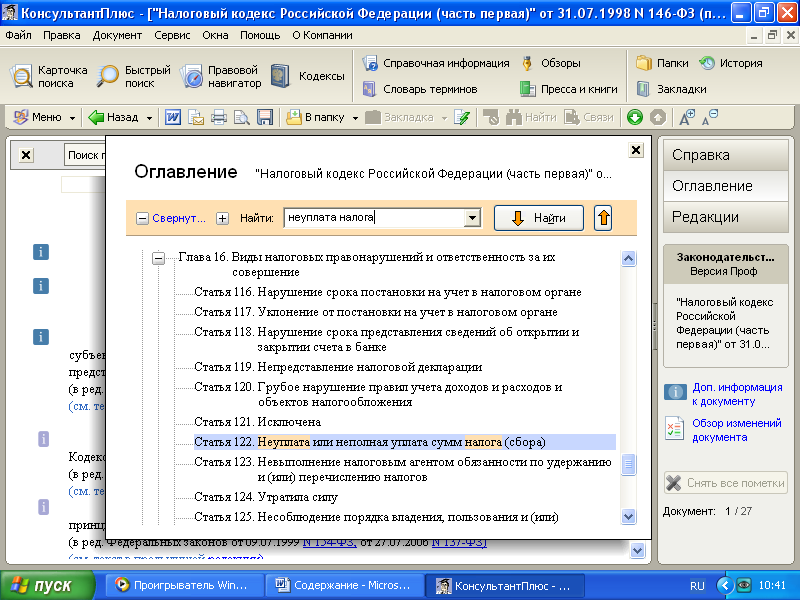Open Закладка dropdown arrow
The image size is (800, 600).
(x=444, y=118)
